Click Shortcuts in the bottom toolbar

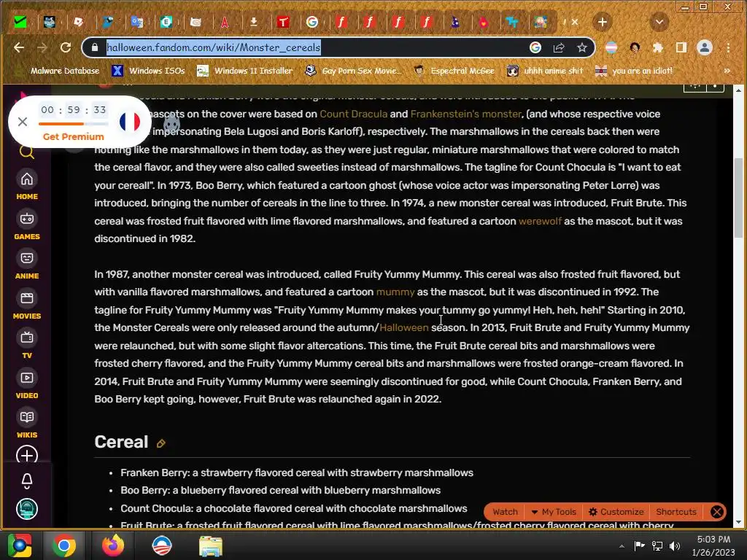coord(676,512)
